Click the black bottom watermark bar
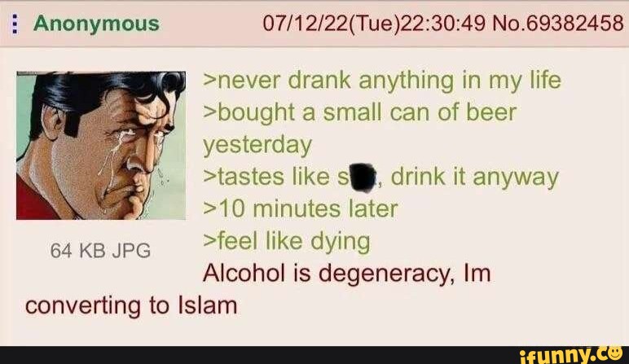 [x=314, y=355]
